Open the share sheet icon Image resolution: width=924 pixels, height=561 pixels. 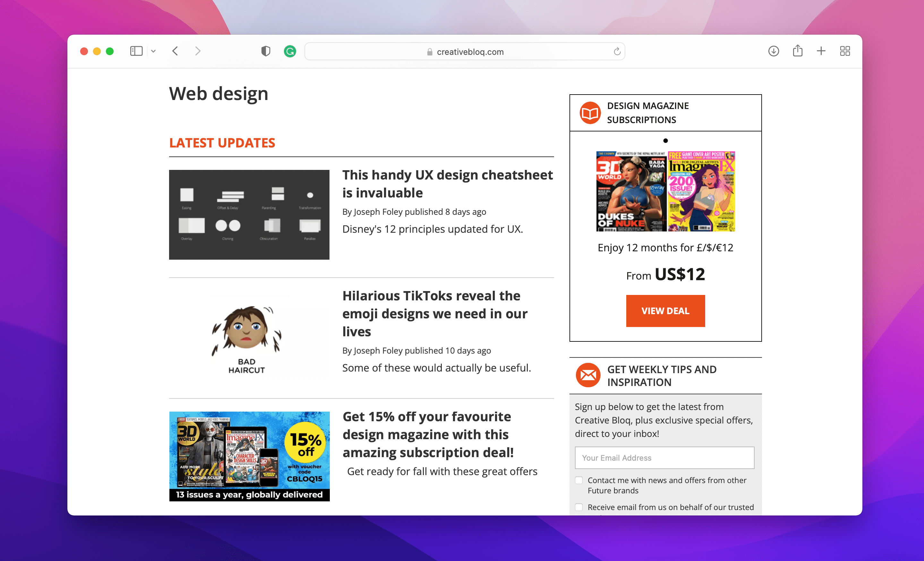(x=798, y=51)
